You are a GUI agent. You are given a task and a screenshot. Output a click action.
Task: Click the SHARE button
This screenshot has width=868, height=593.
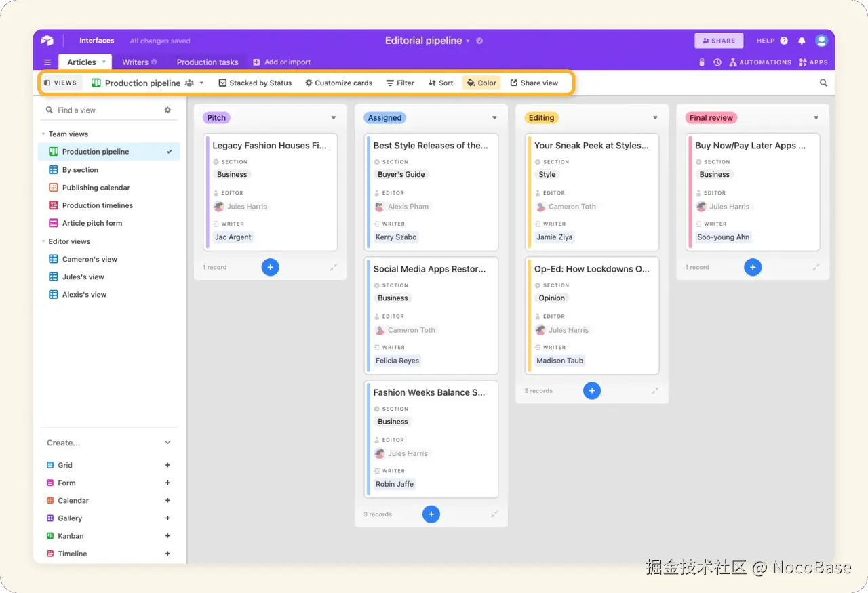719,41
